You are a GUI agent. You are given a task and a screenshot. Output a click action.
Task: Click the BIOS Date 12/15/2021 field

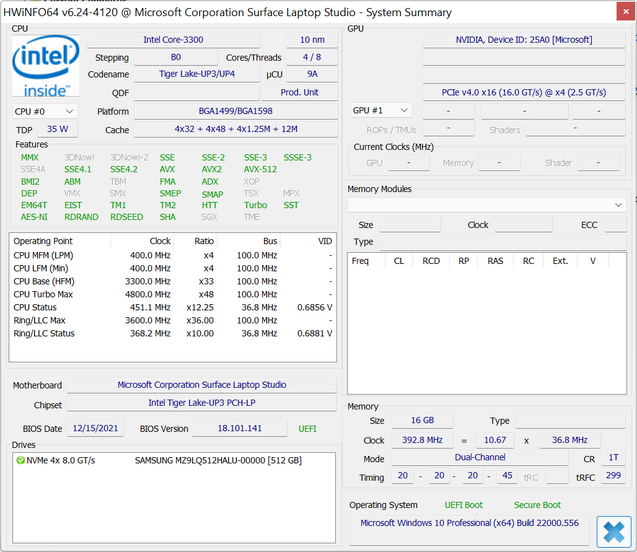(x=95, y=428)
